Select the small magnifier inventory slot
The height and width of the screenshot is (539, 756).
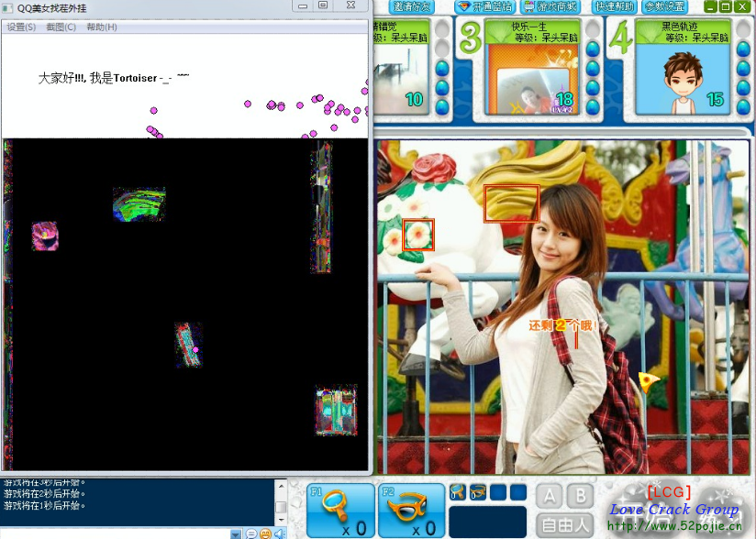(x=457, y=492)
